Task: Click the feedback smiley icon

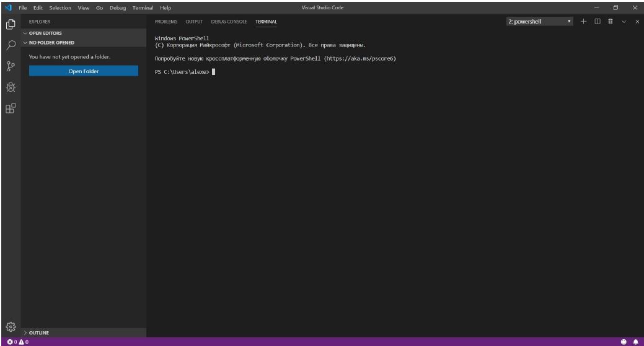Action: [x=624, y=342]
